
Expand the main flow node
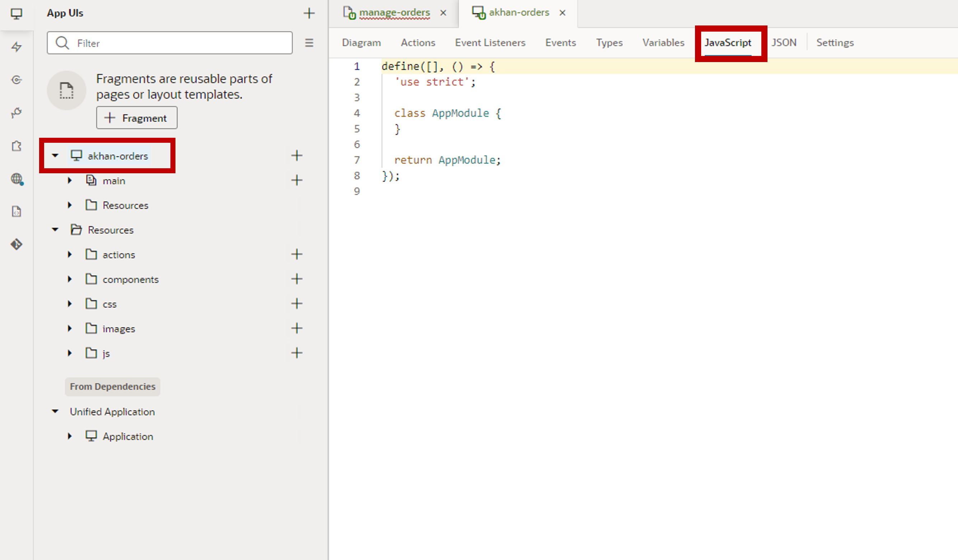[70, 180]
